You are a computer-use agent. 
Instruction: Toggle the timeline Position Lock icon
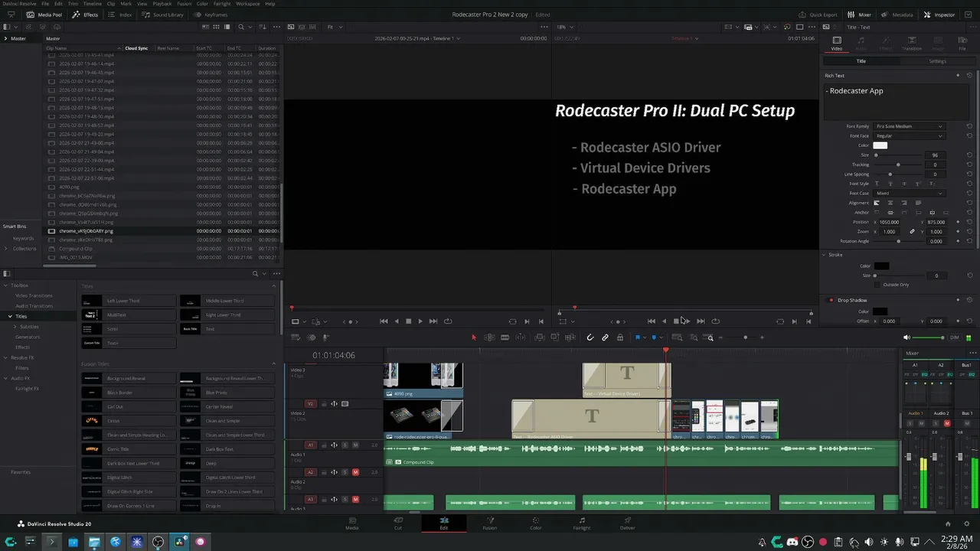point(620,337)
